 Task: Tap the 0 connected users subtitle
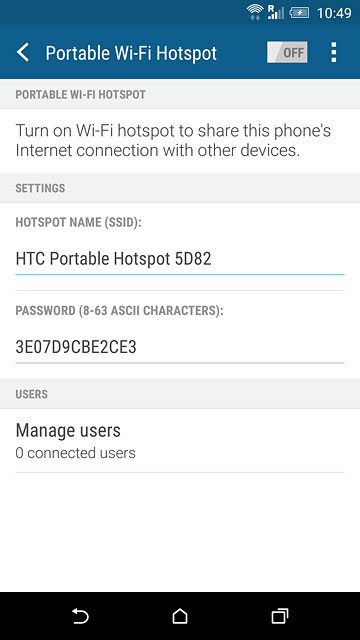(x=76, y=453)
